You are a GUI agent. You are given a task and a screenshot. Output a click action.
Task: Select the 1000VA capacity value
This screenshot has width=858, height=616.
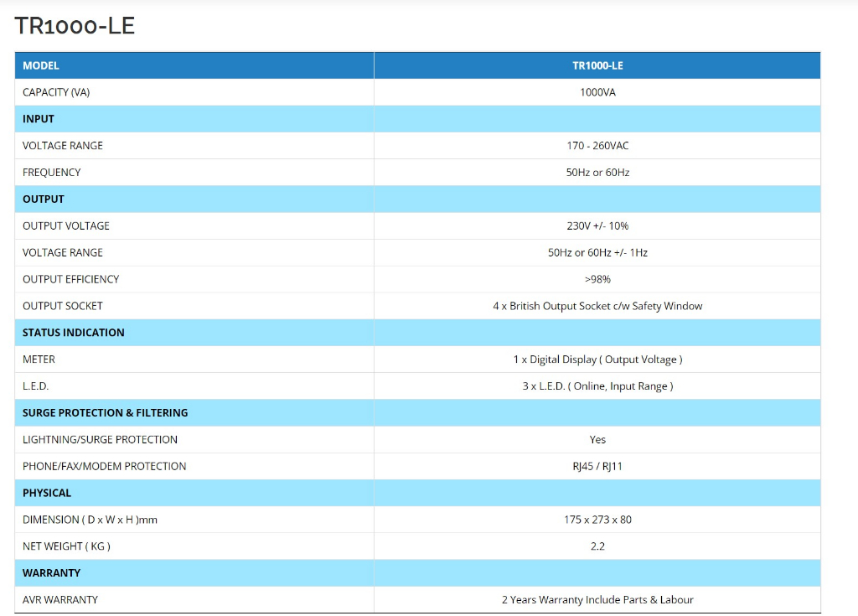[x=597, y=92]
